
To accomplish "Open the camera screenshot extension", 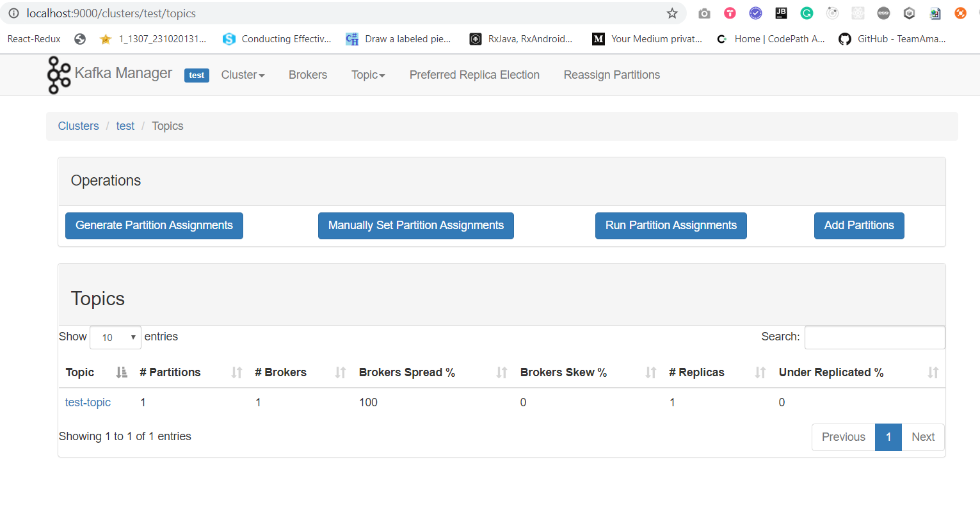I will pos(704,13).
